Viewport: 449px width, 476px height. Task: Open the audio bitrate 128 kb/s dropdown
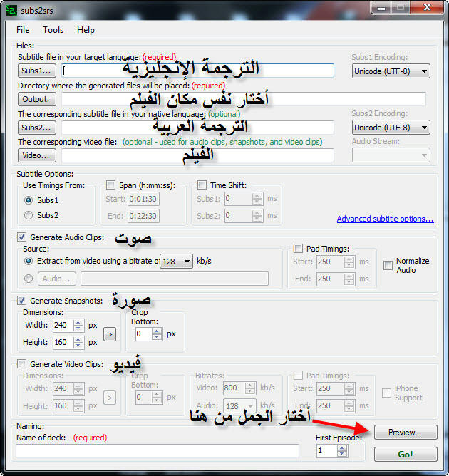tap(176, 261)
